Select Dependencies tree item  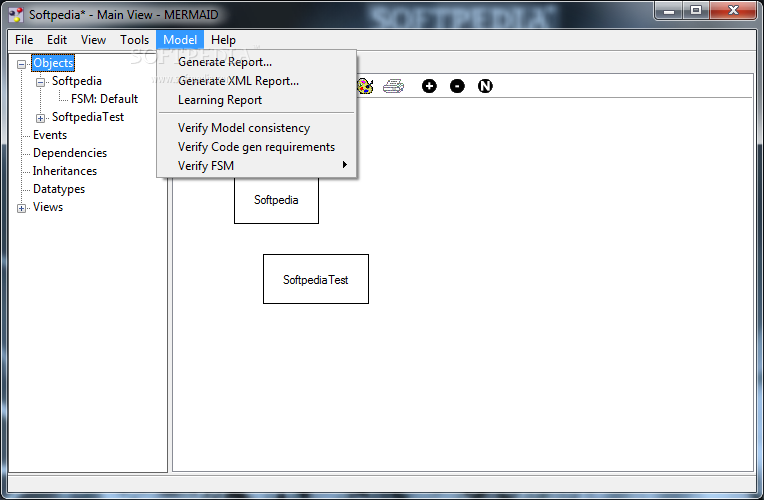70,153
